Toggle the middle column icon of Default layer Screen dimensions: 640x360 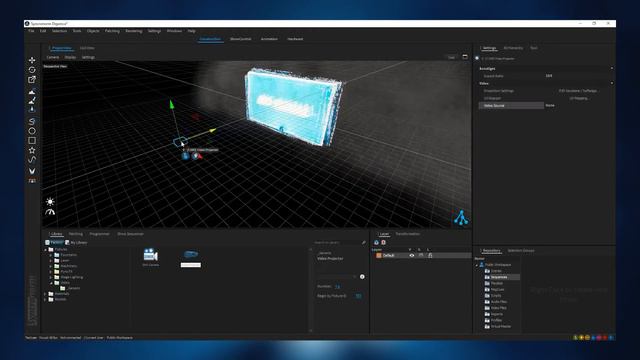421,256
